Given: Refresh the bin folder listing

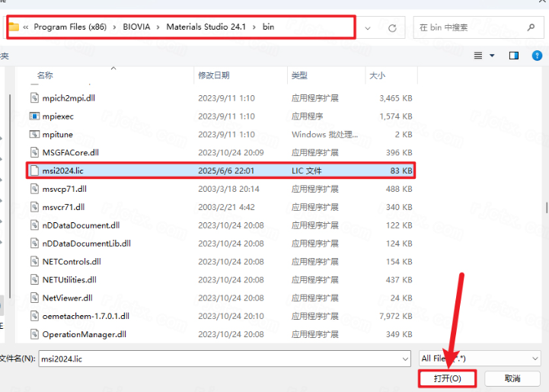Looking at the screenshot, I should (393, 27).
